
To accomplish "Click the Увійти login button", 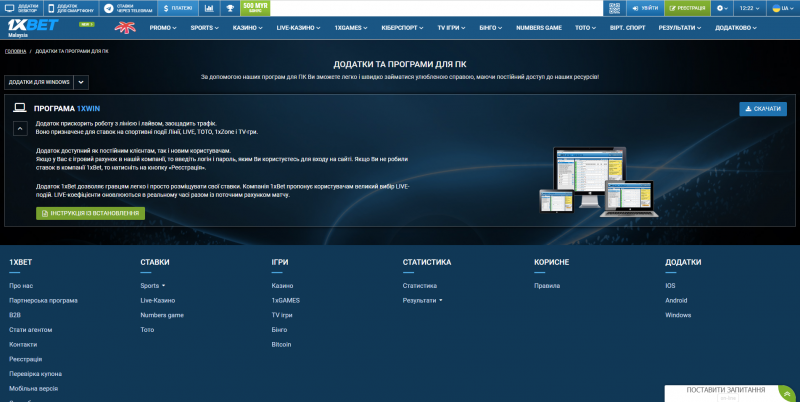I will (645, 8).
